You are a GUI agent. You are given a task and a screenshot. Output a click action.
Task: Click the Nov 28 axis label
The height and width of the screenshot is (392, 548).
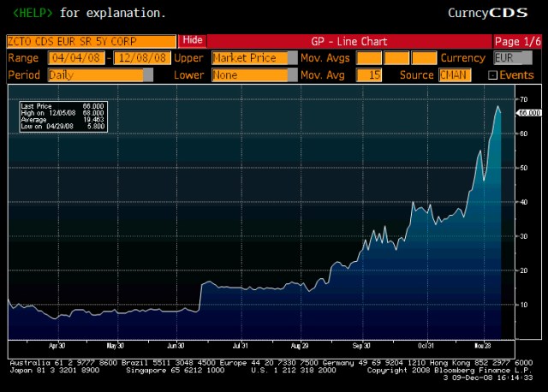pos(483,346)
